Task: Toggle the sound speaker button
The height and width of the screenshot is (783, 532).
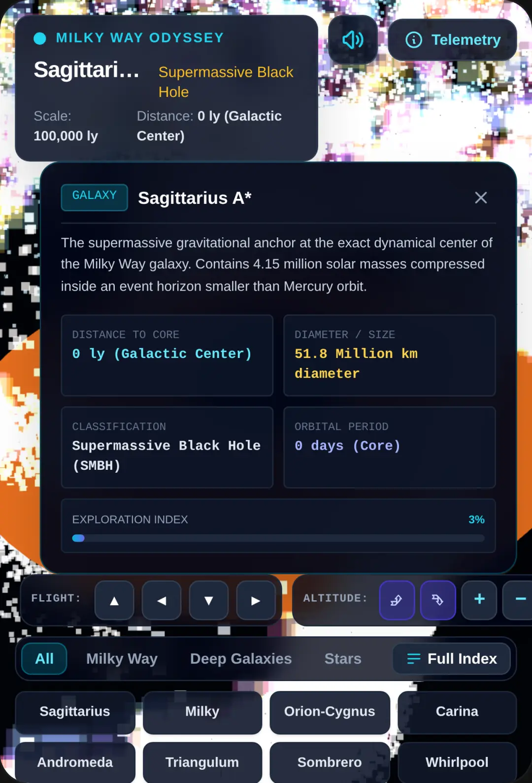Action: click(353, 40)
